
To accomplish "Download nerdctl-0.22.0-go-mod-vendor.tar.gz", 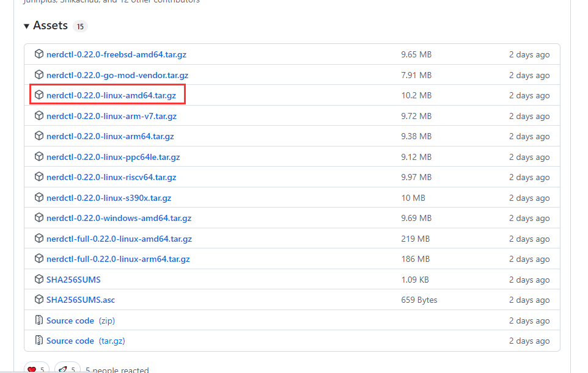I will pyautogui.click(x=117, y=75).
